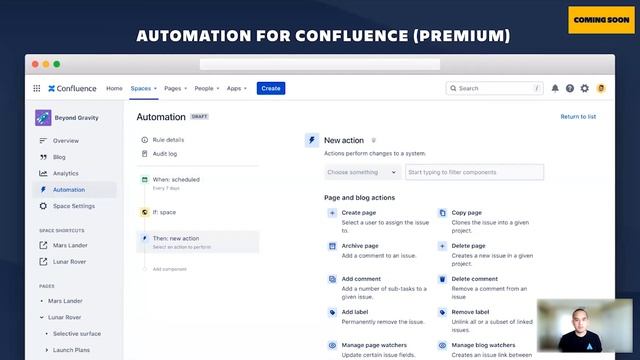The image size is (640, 360).
Task: Click the Rule details info icon
Action: coord(144,140)
